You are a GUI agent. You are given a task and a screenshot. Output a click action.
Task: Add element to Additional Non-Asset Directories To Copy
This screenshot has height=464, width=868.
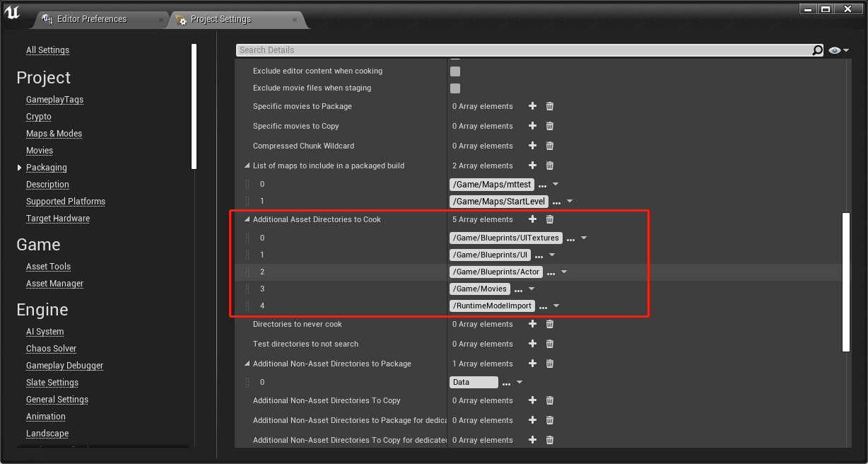tap(533, 400)
